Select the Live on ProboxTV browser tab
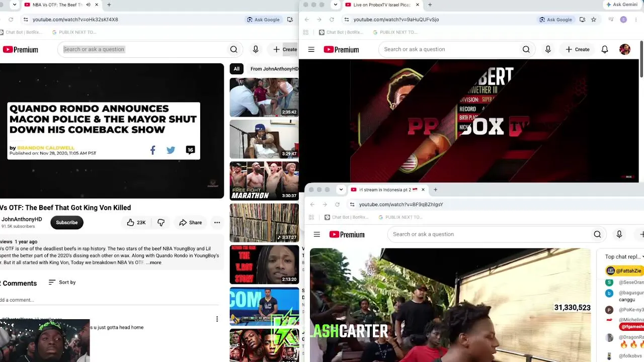Viewport: 644px width, 362px height. pyautogui.click(x=382, y=5)
